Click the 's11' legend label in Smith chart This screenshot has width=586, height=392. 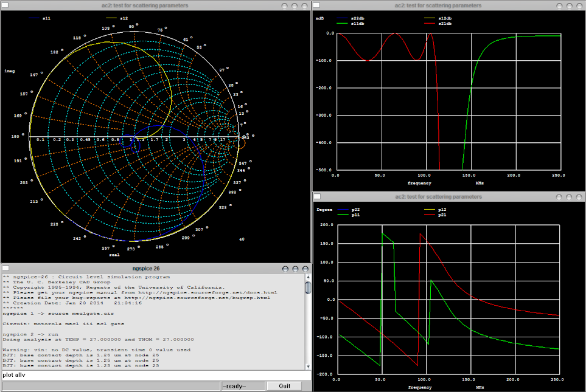[46, 18]
